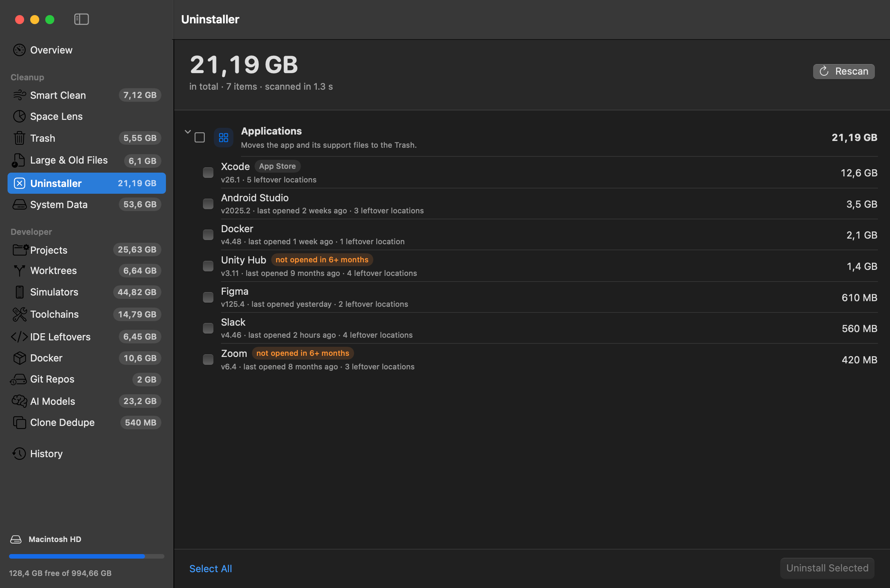
Task: Open the Clone Dedupe section
Action: (87, 423)
